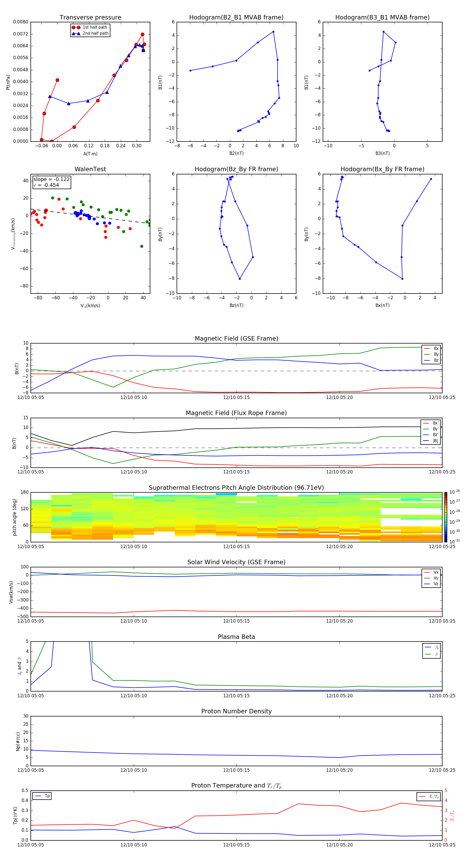Click the "Tp(10^6K)" y-axis label
The height and width of the screenshot is (868, 473).
click(x=15, y=815)
